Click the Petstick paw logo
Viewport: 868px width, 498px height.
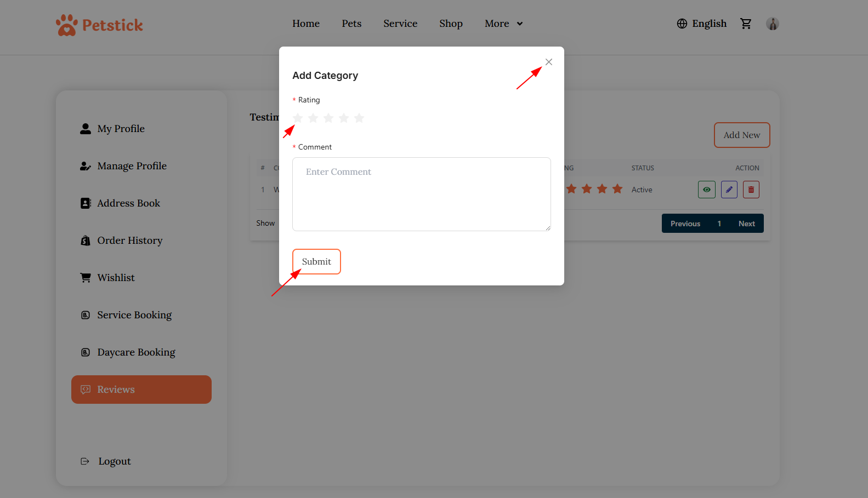click(67, 25)
